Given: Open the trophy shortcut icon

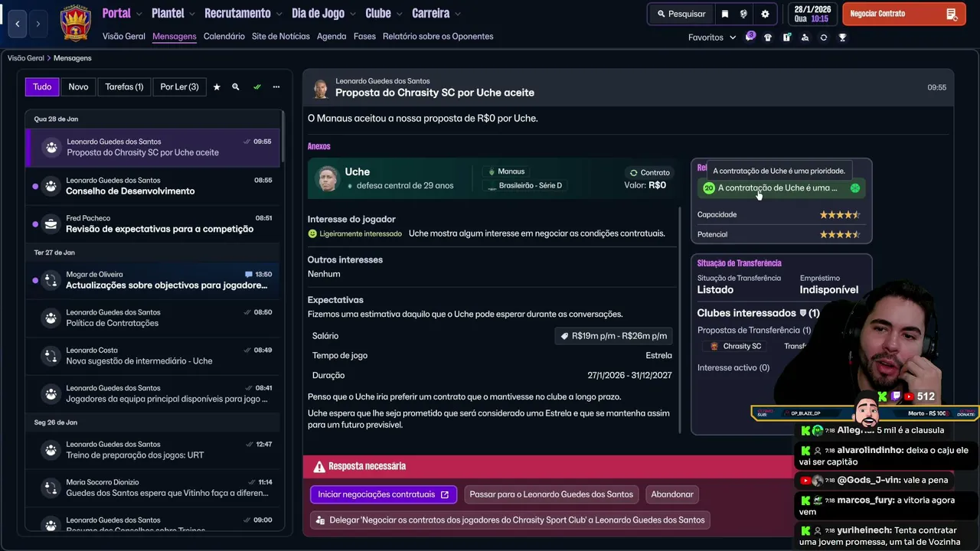Looking at the screenshot, I should pos(842,37).
